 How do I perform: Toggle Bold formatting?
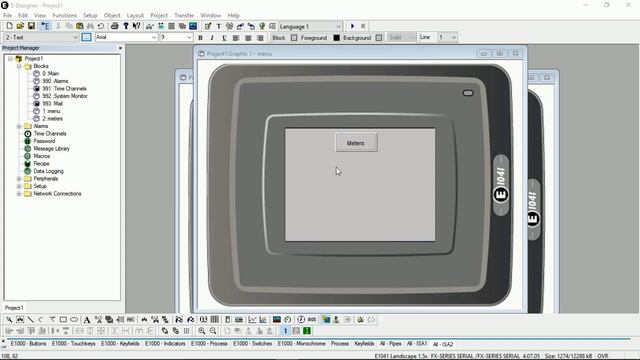200,38
